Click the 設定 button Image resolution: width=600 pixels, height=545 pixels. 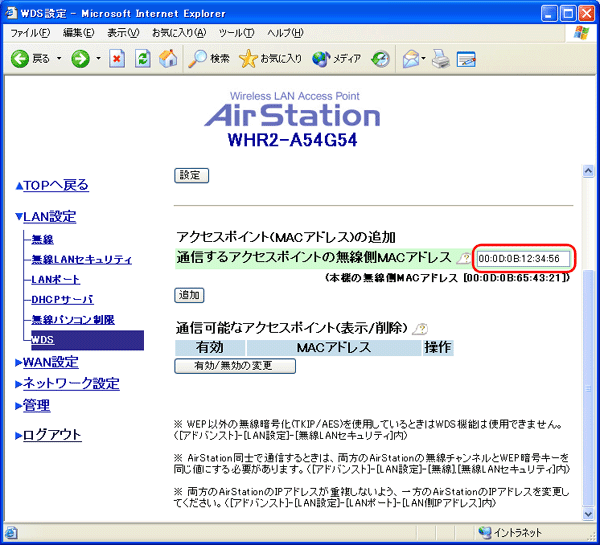(191, 175)
